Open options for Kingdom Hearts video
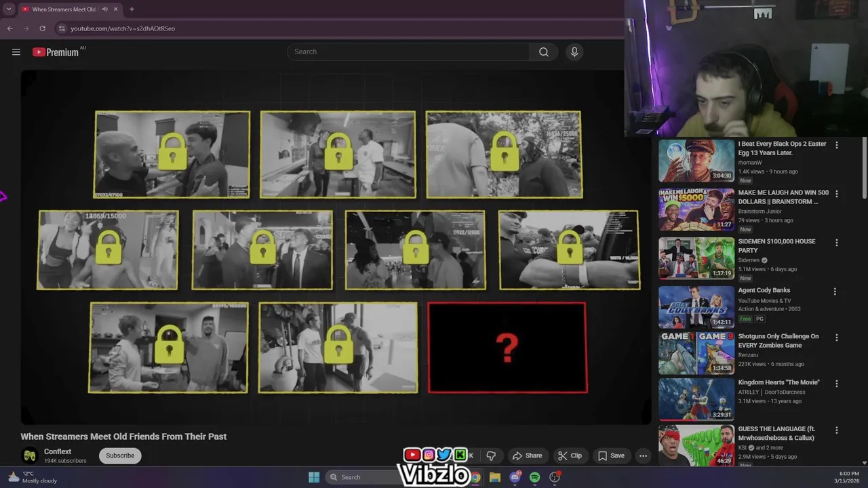The height and width of the screenshot is (488, 868). pyautogui.click(x=836, y=384)
